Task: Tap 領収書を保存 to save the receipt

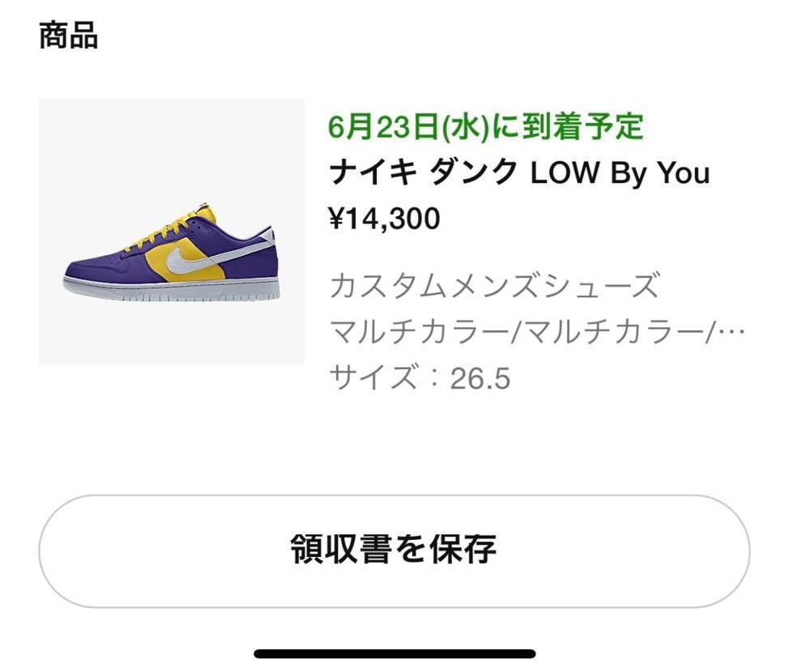Action: (394, 547)
